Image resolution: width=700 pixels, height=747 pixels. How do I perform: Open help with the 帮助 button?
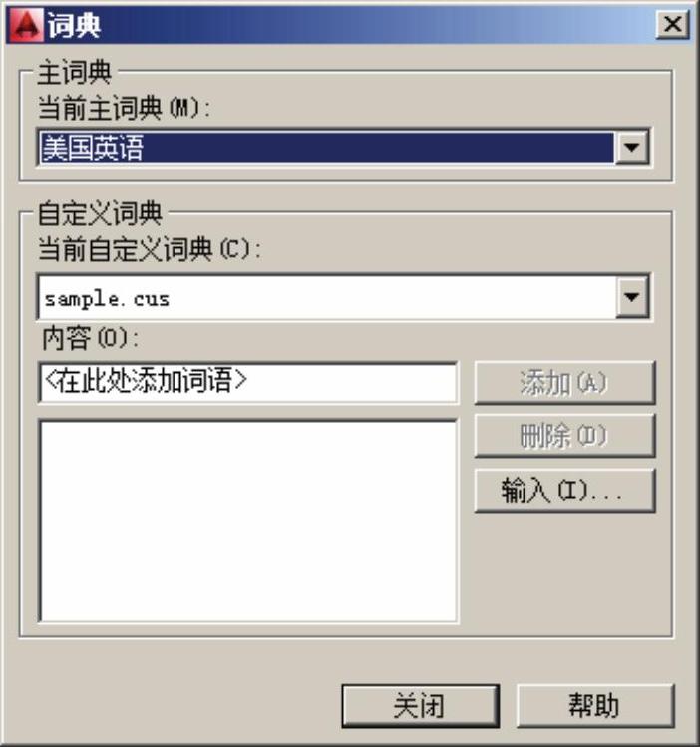[595, 706]
